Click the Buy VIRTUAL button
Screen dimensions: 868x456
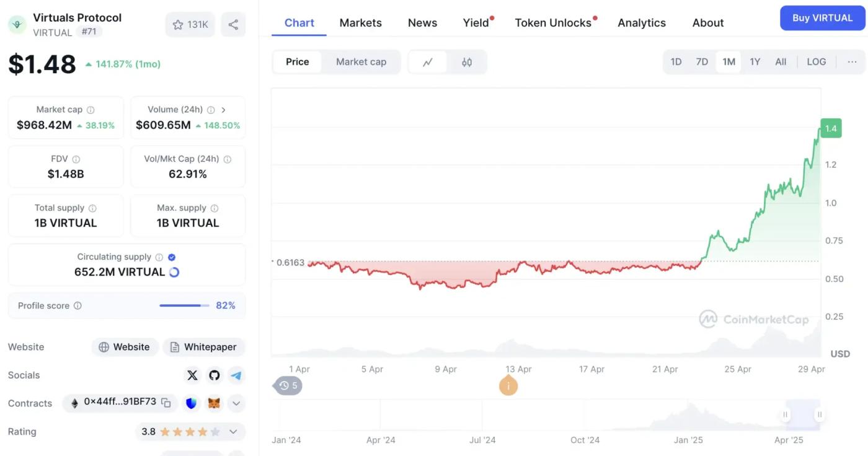pos(822,18)
